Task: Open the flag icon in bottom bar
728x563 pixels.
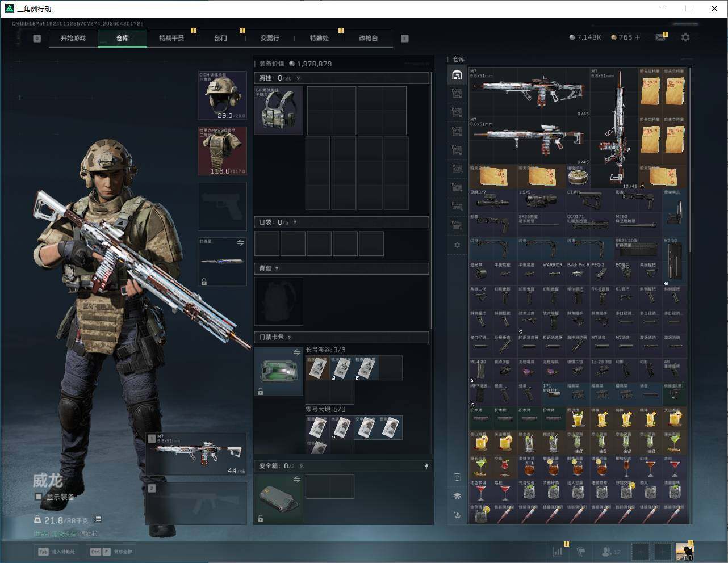Action: pos(581,551)
